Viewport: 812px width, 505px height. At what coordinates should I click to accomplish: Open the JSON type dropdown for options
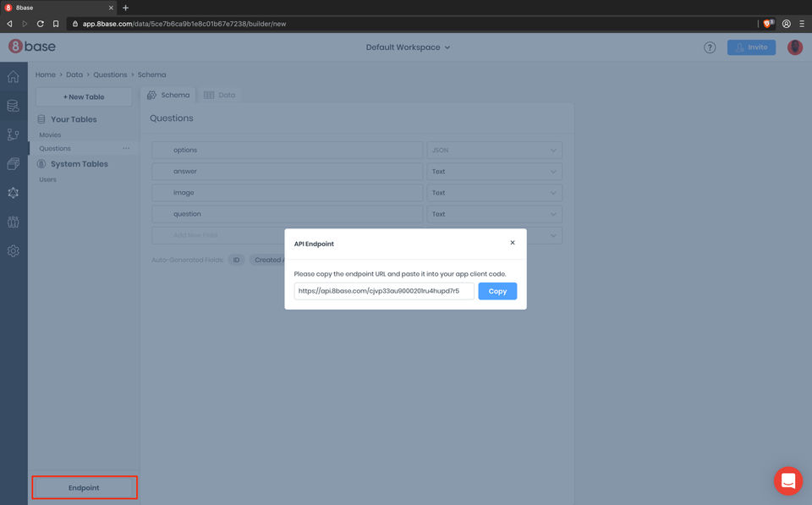495,151
